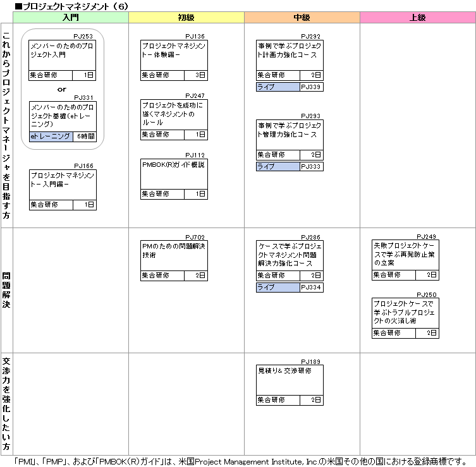Click the 2日 duration under PJ249
476x467 pixels.
coord(427,275)
